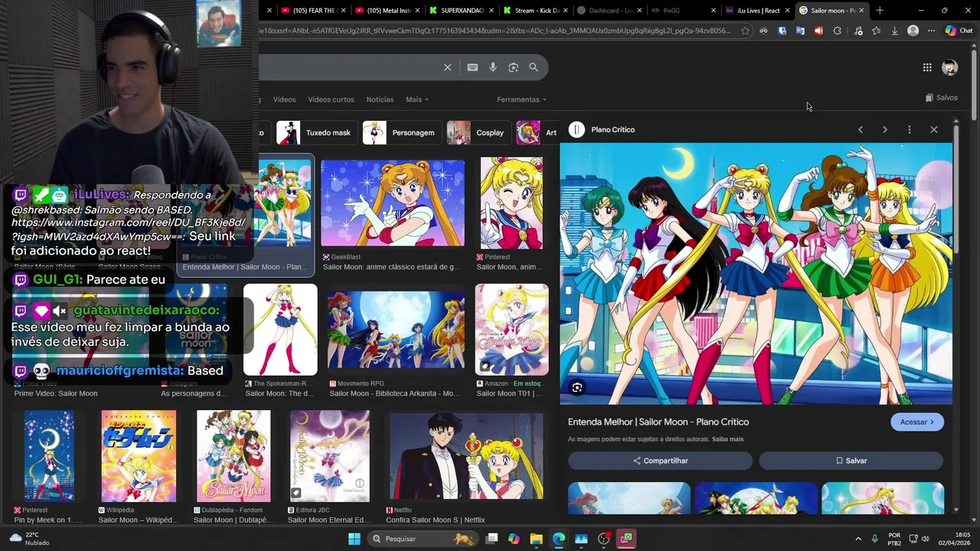Open browser extensions puzzle icon

(x=837, y=31)
